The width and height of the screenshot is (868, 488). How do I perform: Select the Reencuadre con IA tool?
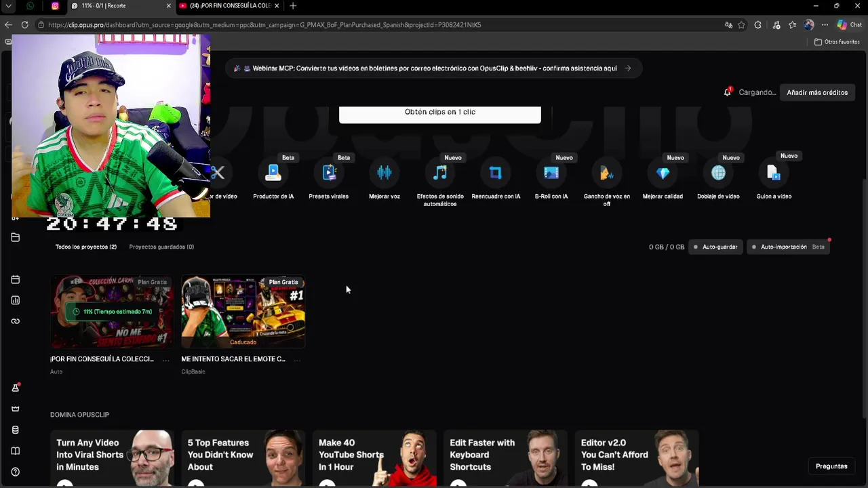pyautogui.click(x=496, y=174)
